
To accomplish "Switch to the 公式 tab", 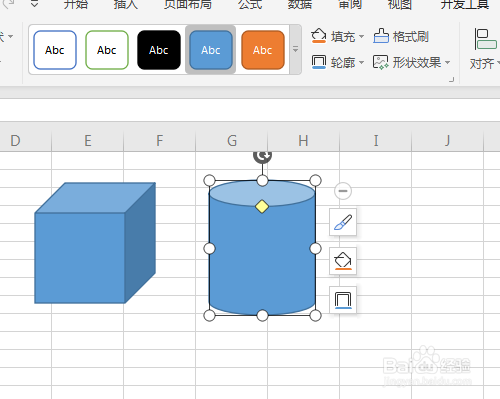I will [x=250, y=4].
